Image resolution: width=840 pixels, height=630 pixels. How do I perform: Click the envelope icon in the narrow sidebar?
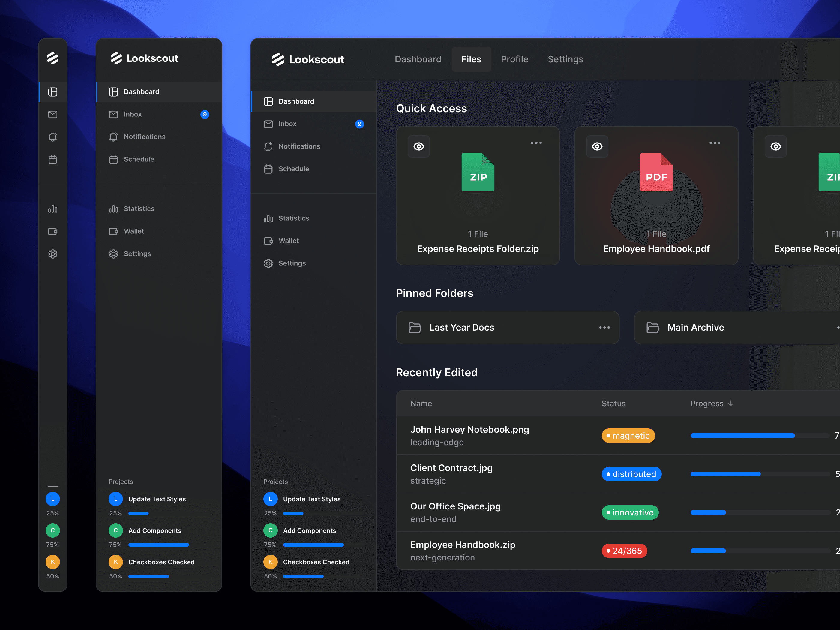(x=53, y=114)
